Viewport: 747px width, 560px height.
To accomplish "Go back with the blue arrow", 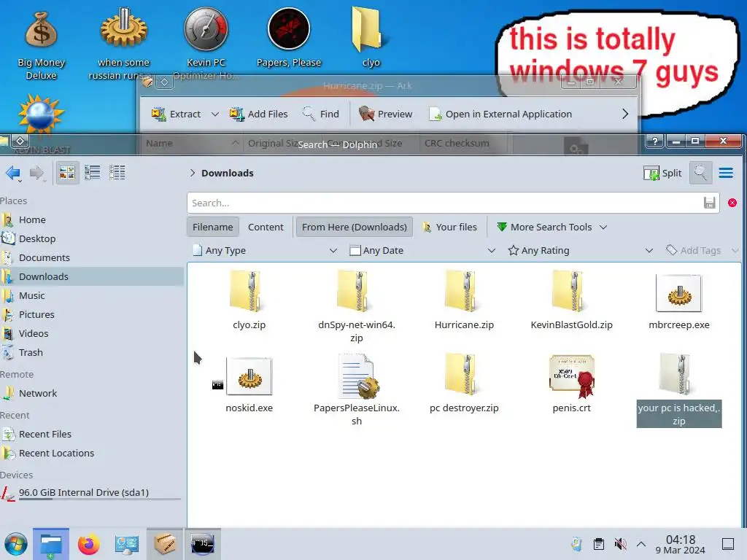I will 13,174.
